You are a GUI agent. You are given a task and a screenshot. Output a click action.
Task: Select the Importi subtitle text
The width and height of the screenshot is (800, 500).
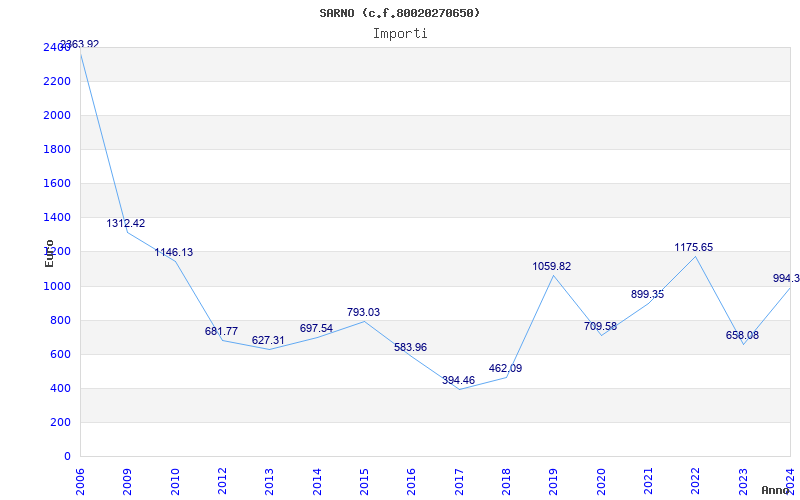[x=400, y=34]
